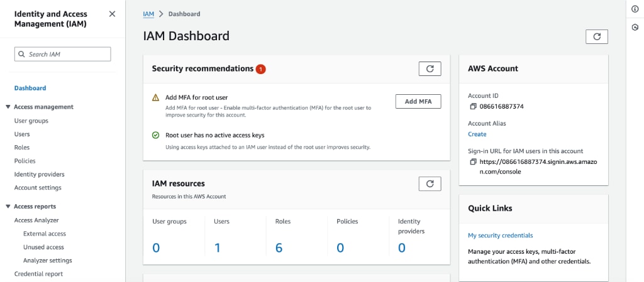
Task: Open My security credentials link
Action: pyautogui.click(x=500, y=236)
